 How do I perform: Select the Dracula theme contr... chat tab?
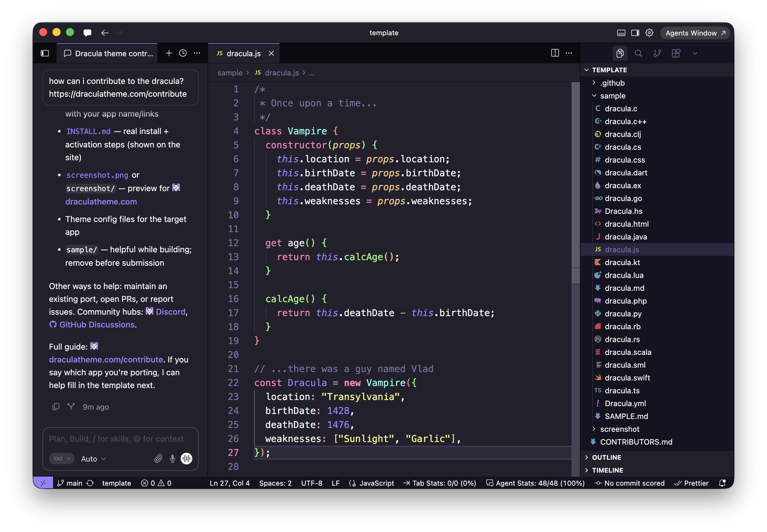107,53
